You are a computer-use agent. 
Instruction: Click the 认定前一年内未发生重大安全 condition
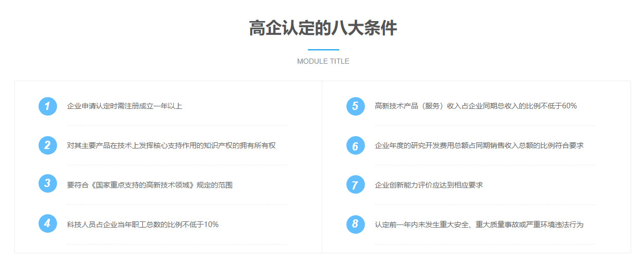click(479, 224)
